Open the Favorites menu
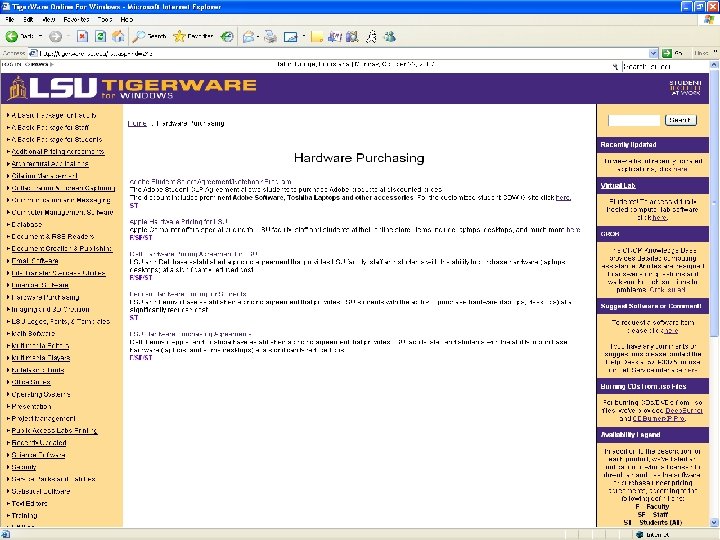This screenshot has width=720, height=540. 76,19
